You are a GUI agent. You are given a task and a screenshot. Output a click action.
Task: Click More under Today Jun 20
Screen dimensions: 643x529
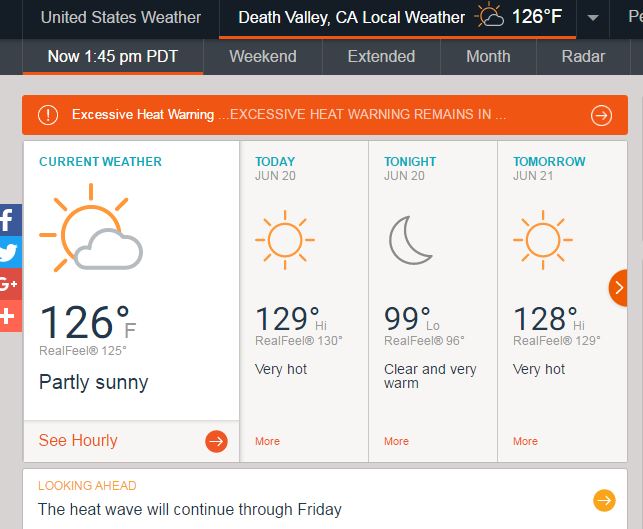coord(267,441)
